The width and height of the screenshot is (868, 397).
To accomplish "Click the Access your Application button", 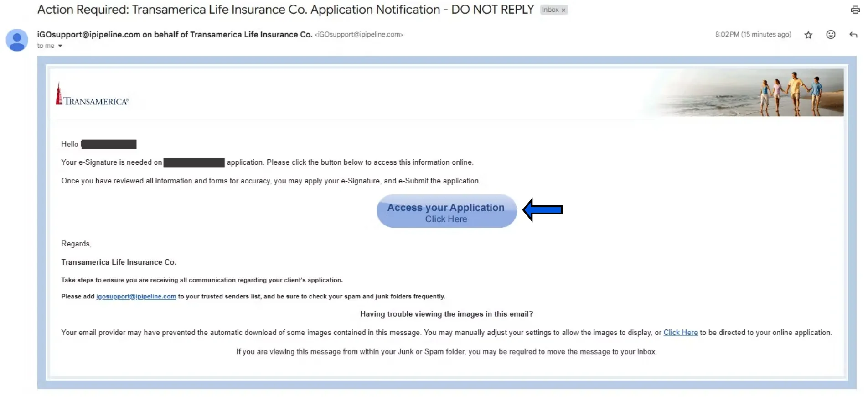I will coord(446,211).
